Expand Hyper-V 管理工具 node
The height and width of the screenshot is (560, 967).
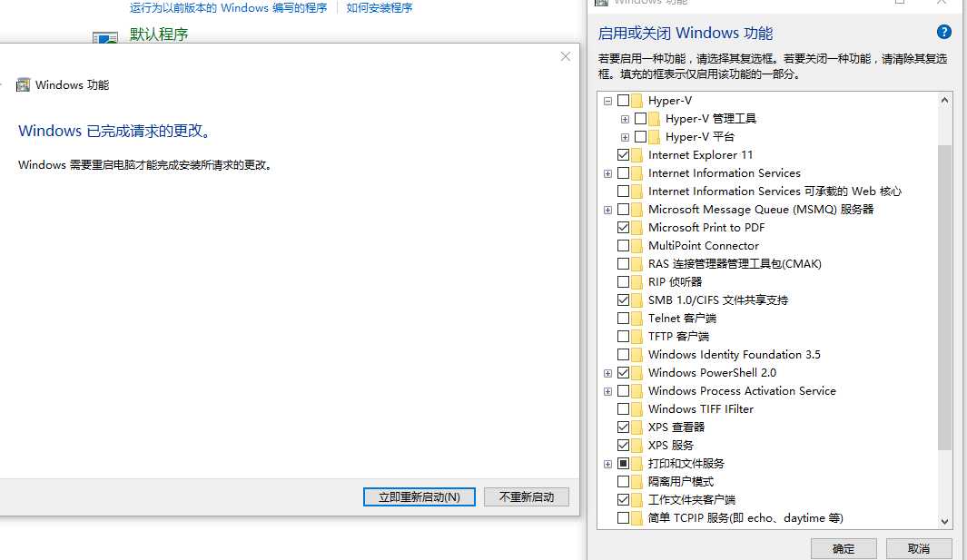[x=626, y=119]
